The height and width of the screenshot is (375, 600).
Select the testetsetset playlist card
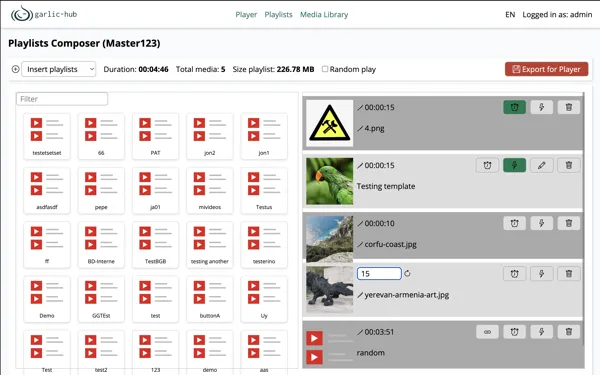point(47,136)
